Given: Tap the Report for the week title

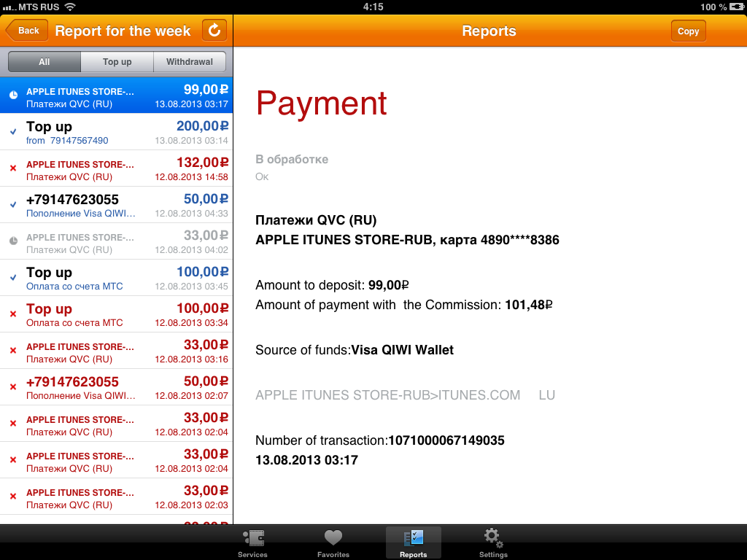Looking at the screenshot, I should tap(123, 31).
